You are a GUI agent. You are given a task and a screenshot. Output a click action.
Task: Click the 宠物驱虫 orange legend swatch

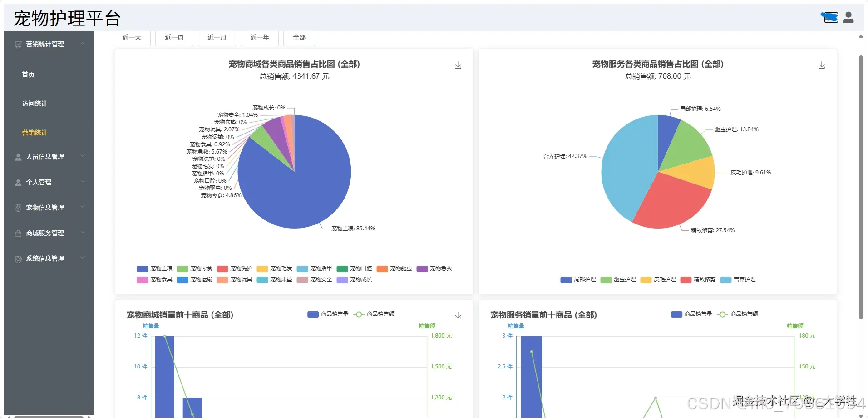pyautogui.click(x=382, y=269)
